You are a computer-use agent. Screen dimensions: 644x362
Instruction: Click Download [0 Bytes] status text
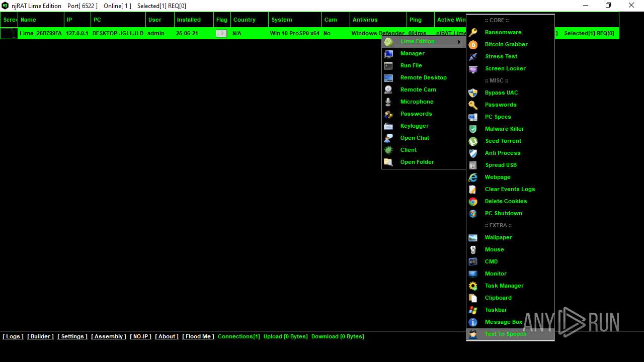point(338,336)
